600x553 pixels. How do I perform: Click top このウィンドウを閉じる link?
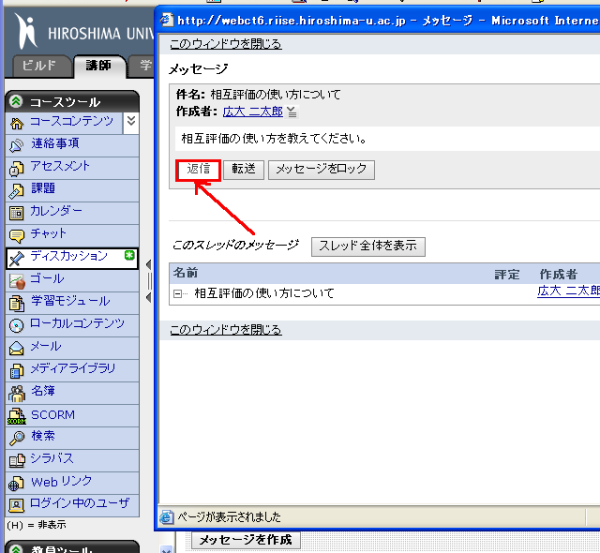226,44
